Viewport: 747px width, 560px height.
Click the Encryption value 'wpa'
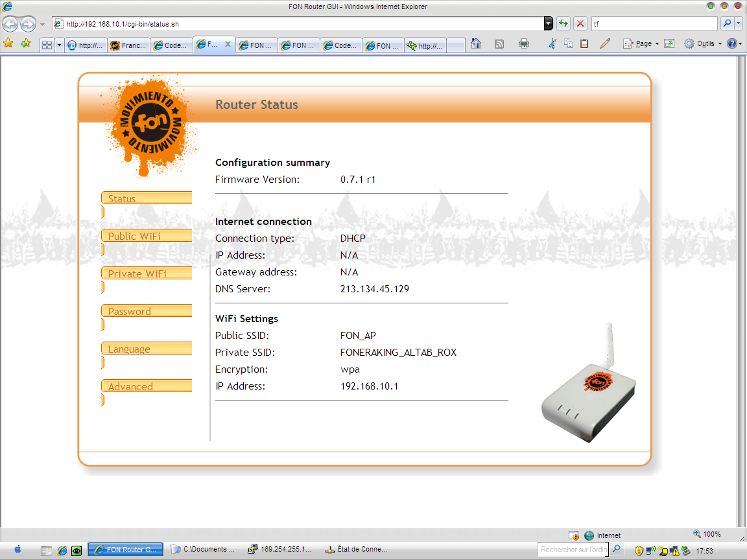[350, 370]
